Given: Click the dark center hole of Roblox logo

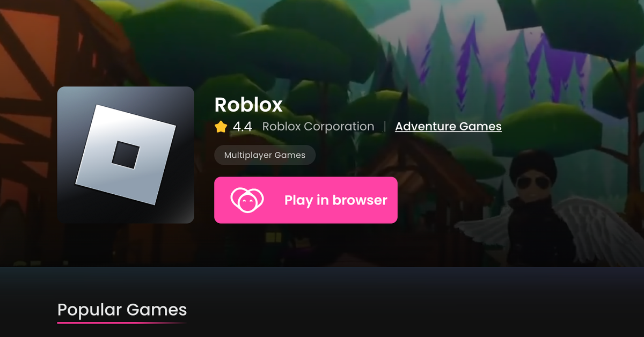Looking at the screenshot, I should (126, 155).
